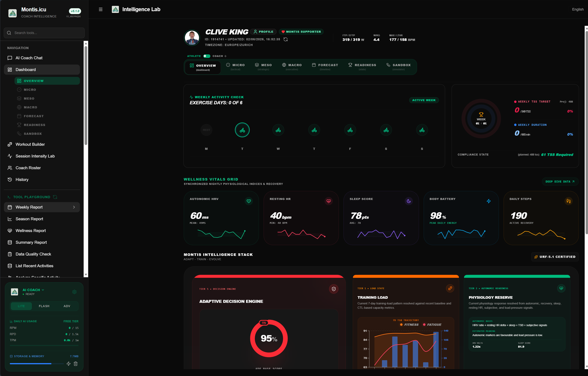
Task: Click the 95% ADE score ring
Action: [269, 338]
